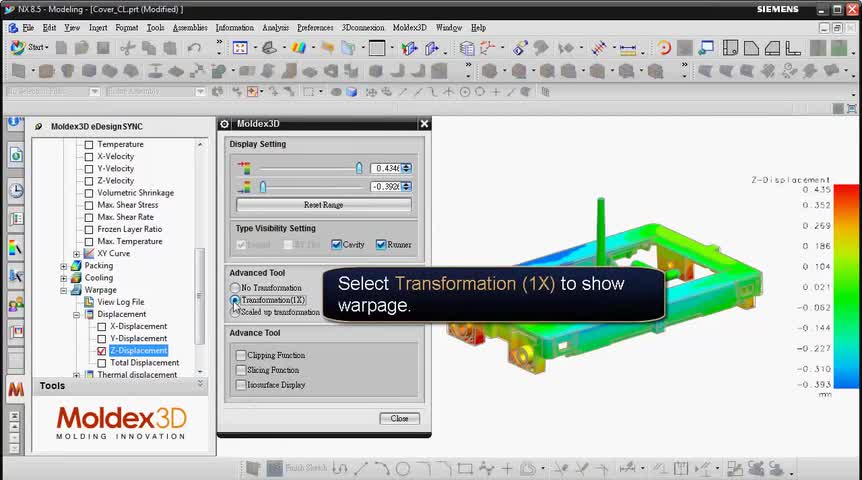Open the Insert menu
The height and width of the screenshot is (480, 862).
click(x=98, y=27)
